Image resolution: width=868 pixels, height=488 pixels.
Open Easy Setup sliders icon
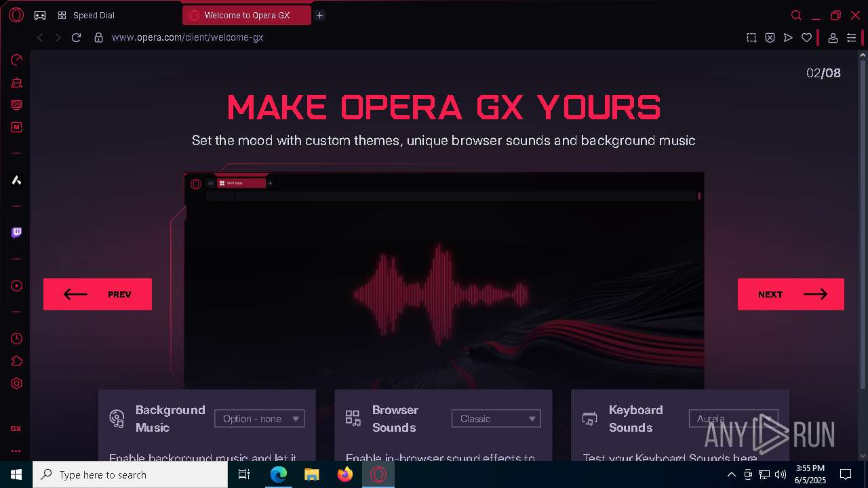[851, 38]
